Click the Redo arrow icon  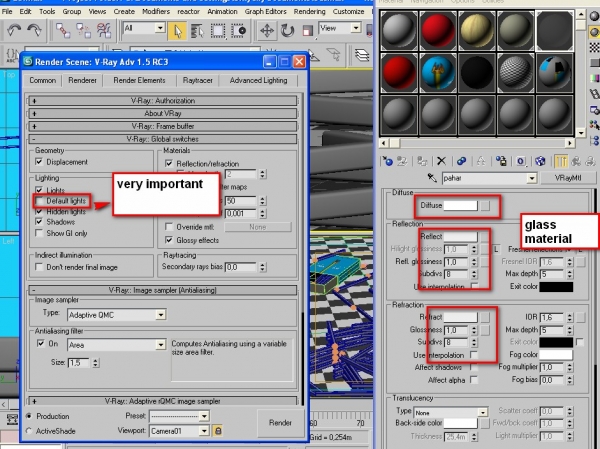34,30
